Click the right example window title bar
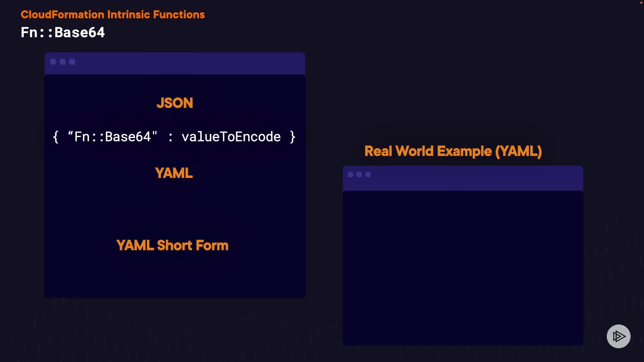644x362 pixels. tap(470, 178)
